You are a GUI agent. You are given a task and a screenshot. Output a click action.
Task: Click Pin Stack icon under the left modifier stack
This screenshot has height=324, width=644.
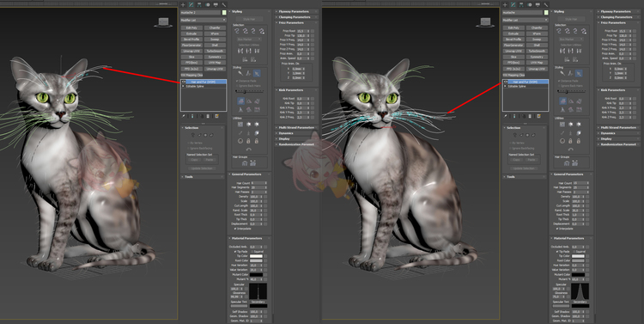[x=184, y=116]
